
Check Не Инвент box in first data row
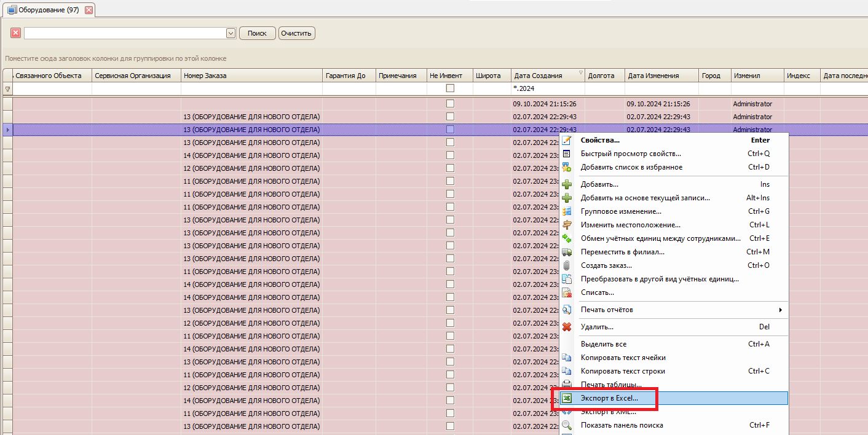(450, 104)
